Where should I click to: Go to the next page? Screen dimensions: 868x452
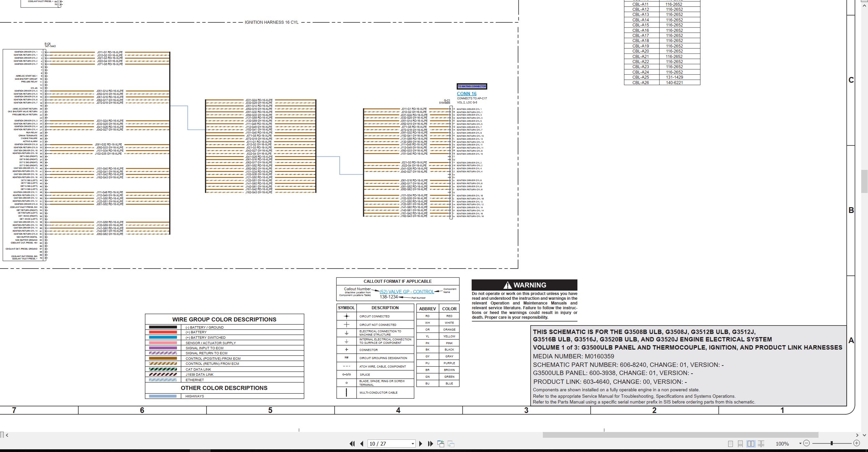(x=421, y=444)
